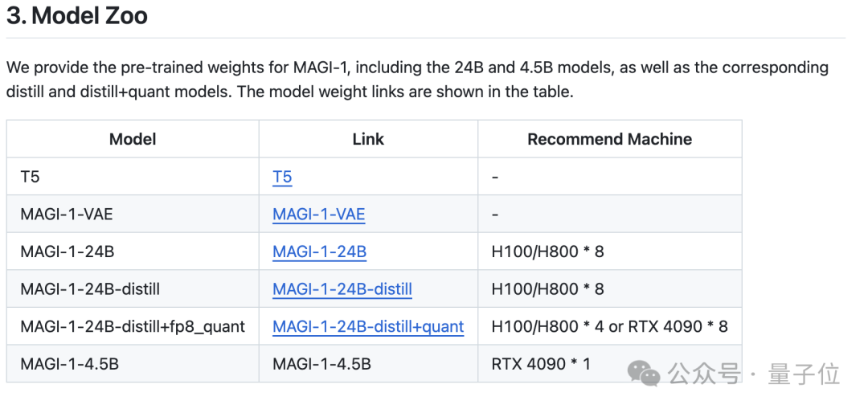Click the WeChat logo icon in the watermark
Viewport: 868px width, 409px height.
tap(645, 373)
